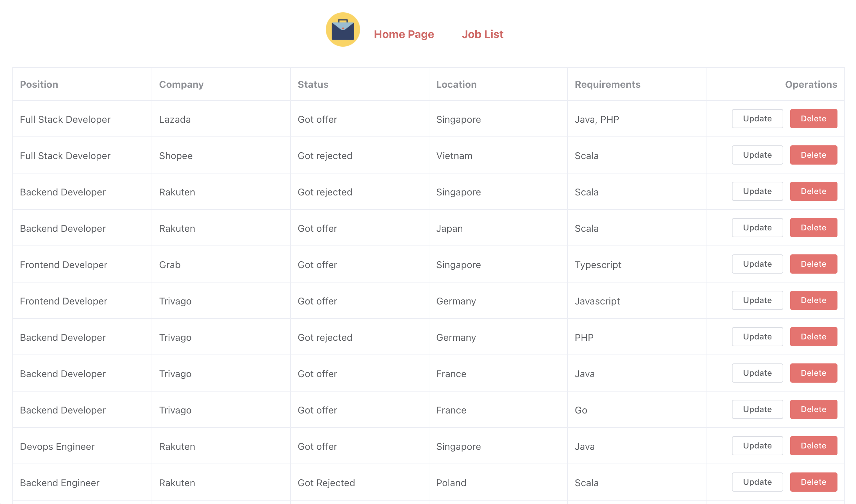Delete the Rakuten Japan job
Image resolution: width=856 pixels, height=504 pixels.
click(813, 228)
